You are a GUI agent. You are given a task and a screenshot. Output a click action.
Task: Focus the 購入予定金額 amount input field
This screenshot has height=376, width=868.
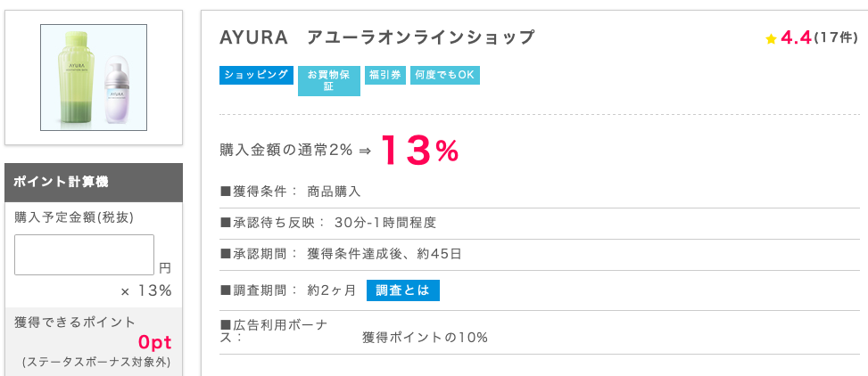coord(84,255)
